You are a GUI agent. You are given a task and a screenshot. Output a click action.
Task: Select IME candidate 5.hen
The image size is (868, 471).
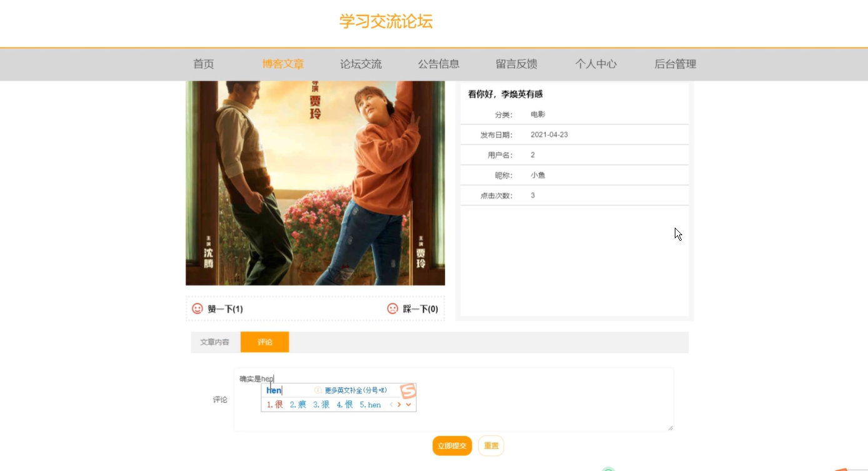370,405
